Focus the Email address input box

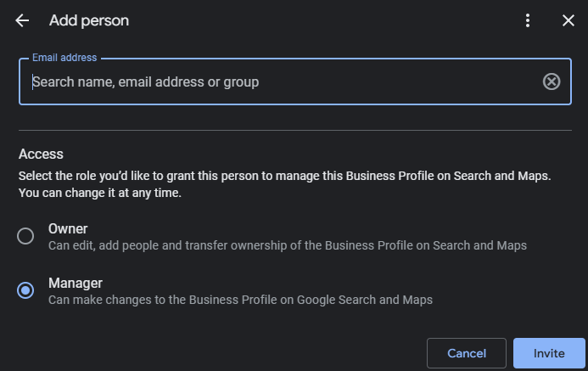(280, 82)
